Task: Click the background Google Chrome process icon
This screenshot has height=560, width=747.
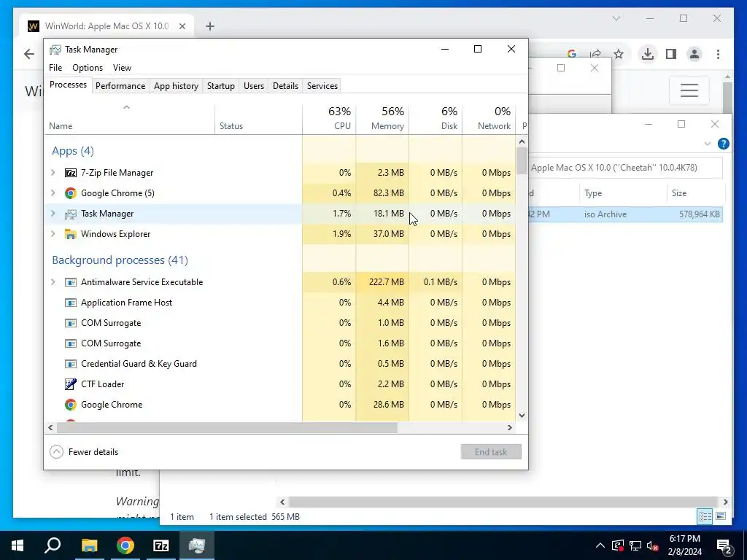Action: coord(71,405)
